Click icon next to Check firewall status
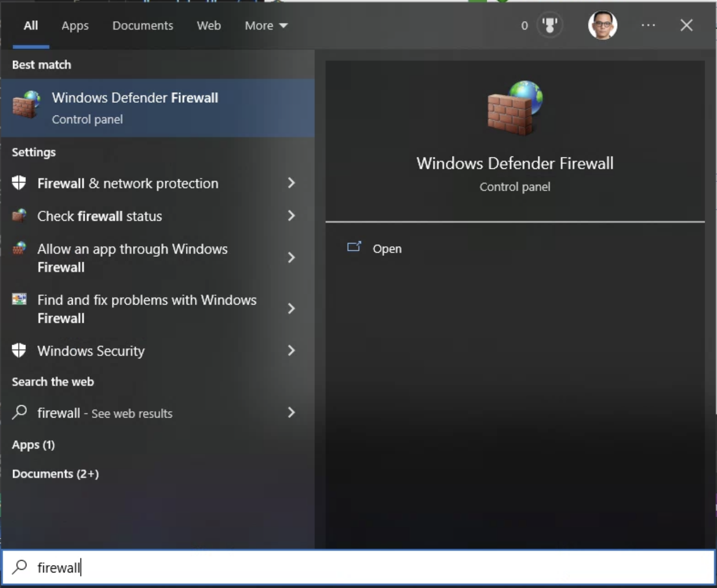 coord(19,215)
